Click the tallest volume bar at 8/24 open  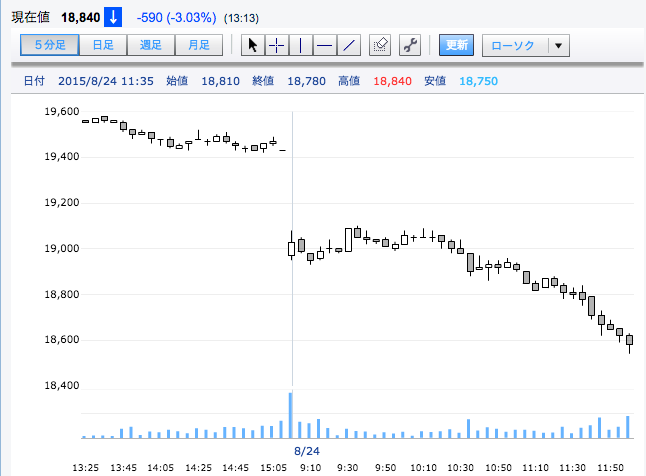[x=291, y=415]
